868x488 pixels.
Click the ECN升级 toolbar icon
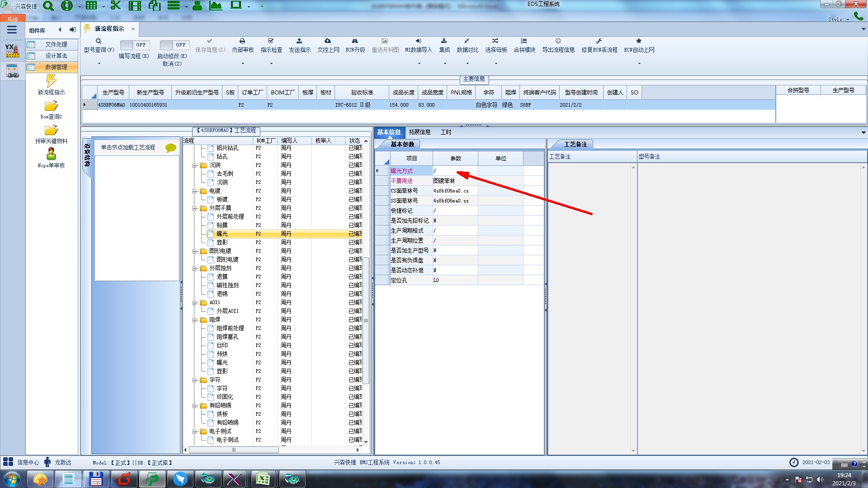[355, 41]
